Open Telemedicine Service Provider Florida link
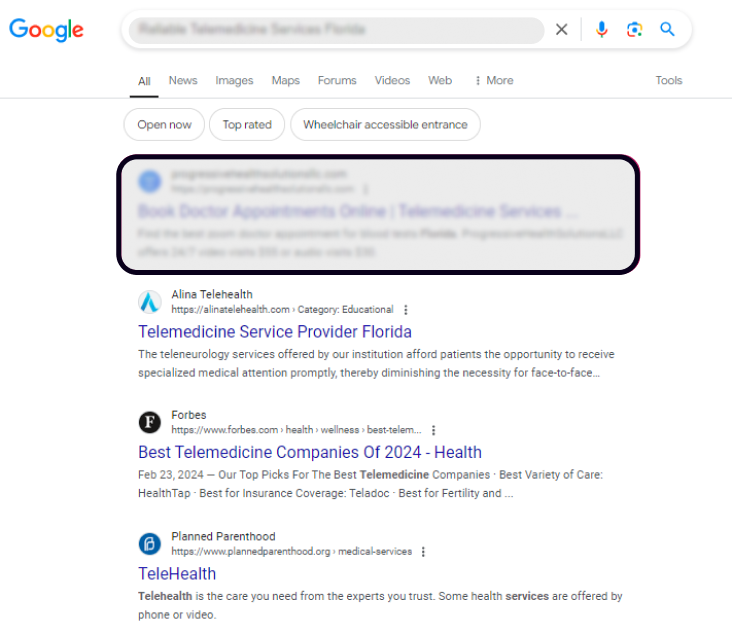The height and width of the screenshot is (638, 732). pos(275,332)
